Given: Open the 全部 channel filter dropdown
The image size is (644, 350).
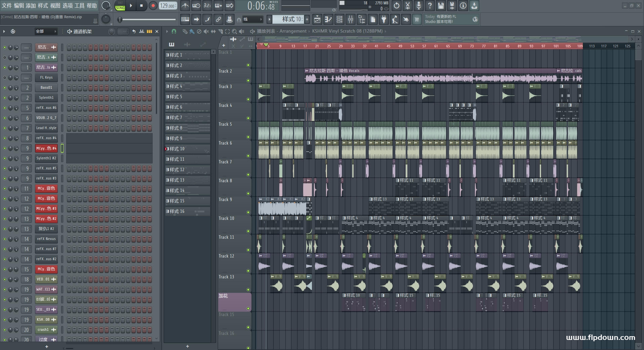Looking at the screenshot, I should (46, 31).
